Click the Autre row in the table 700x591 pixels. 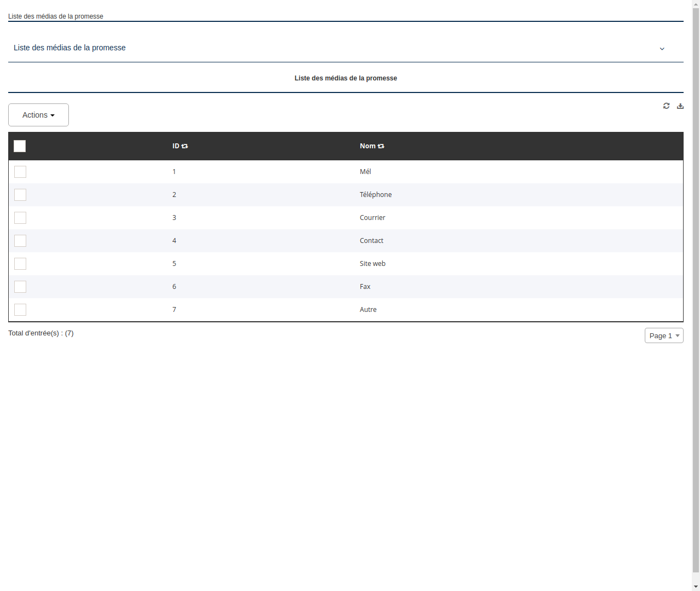(368, 309)
